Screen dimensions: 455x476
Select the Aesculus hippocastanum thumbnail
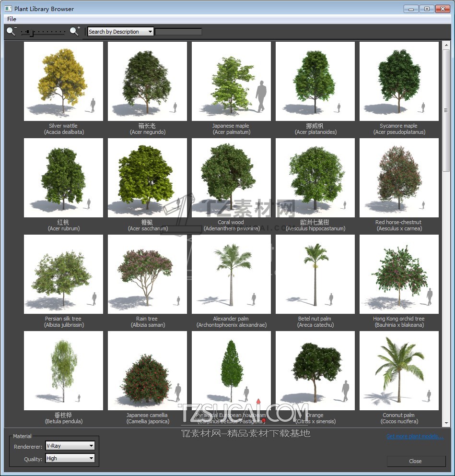pyautogui.click(x=315, y=178)
